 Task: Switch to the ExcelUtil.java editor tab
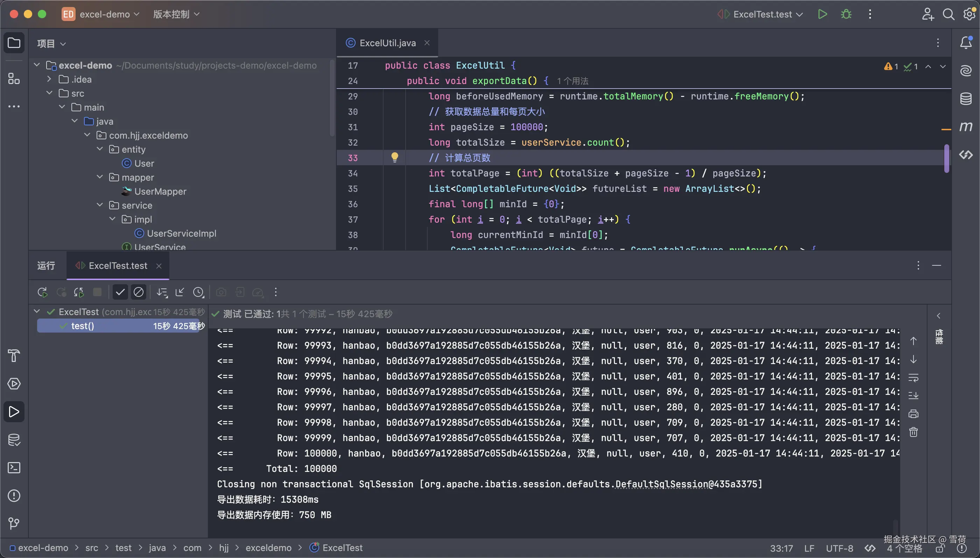(387, 43)
